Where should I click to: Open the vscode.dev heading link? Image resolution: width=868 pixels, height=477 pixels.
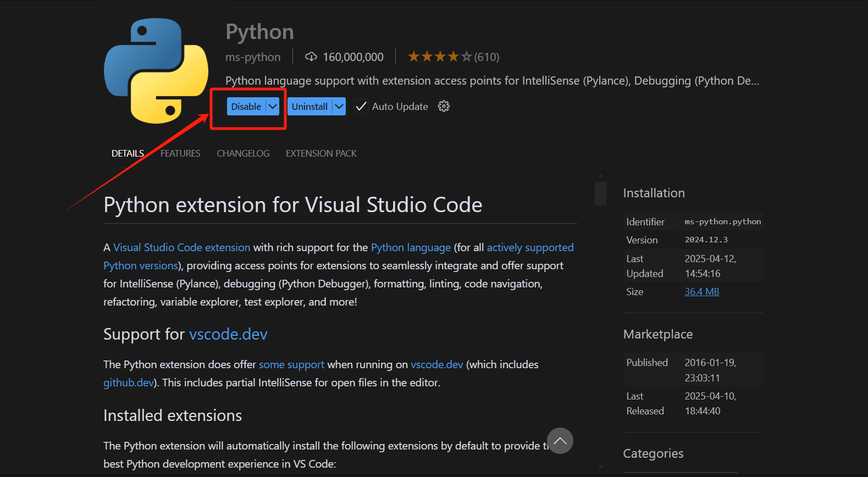pyautogui.click(x=228, y=334)
